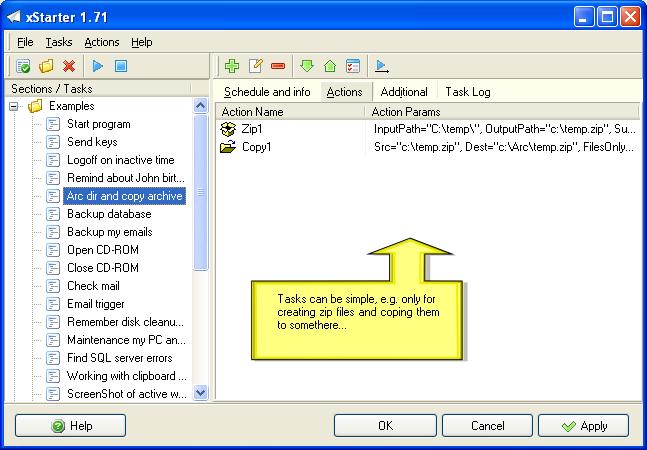Click the red X delete task icon
The width and height of the screenshot is (647, 450).
[x=69, y=66]
